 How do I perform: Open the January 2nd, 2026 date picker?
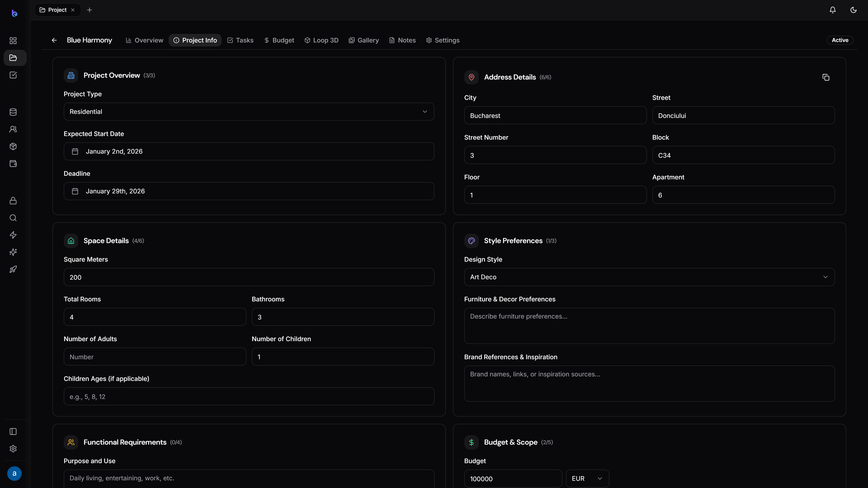coord(249,152)
